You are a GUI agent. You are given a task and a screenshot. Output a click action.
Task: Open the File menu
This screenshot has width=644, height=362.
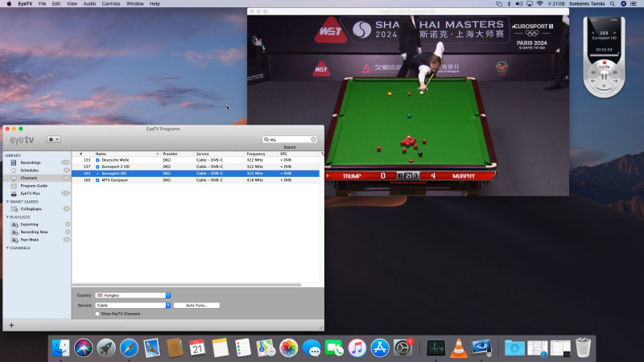(x=42, y=4)
